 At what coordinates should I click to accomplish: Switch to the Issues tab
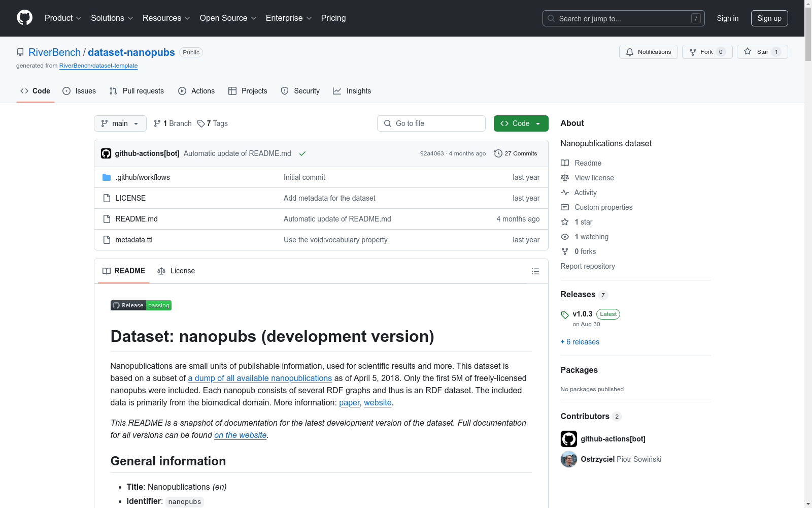pos(79,91)
